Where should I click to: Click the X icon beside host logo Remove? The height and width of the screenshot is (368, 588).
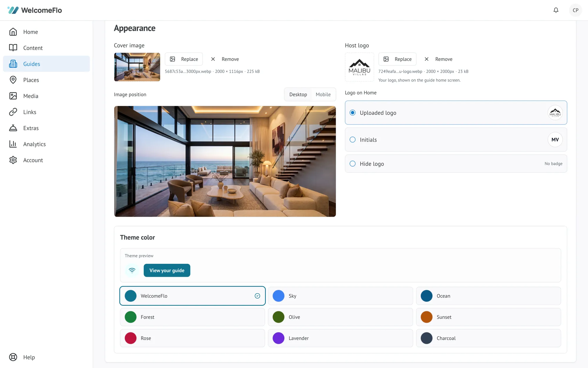point(427,59)
